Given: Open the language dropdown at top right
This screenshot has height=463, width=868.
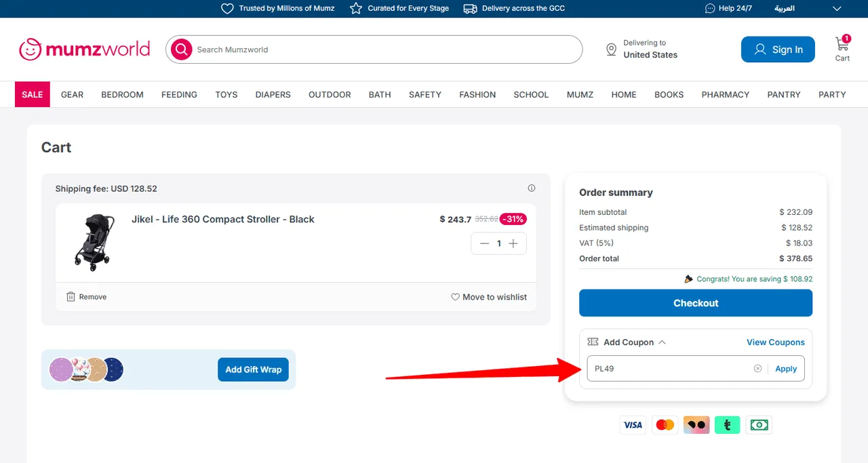Looking at the screenshot, I should point(835,8).
